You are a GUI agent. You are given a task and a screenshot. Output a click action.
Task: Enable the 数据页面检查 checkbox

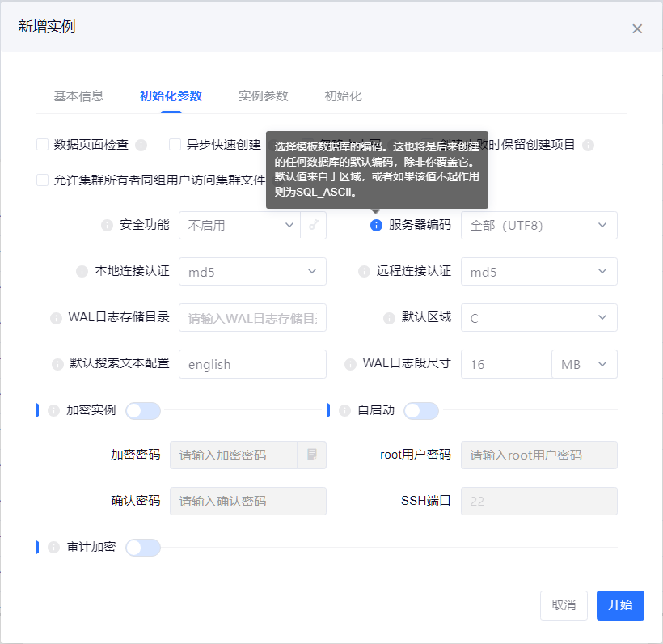click(43, 145)
